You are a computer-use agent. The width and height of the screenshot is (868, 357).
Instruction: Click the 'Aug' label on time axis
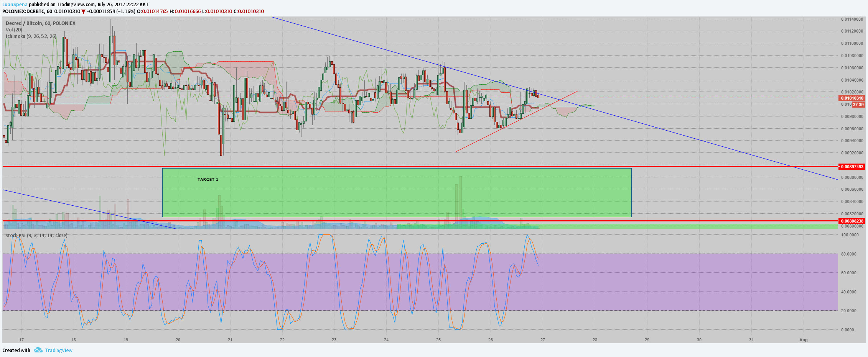coord(803,340)
